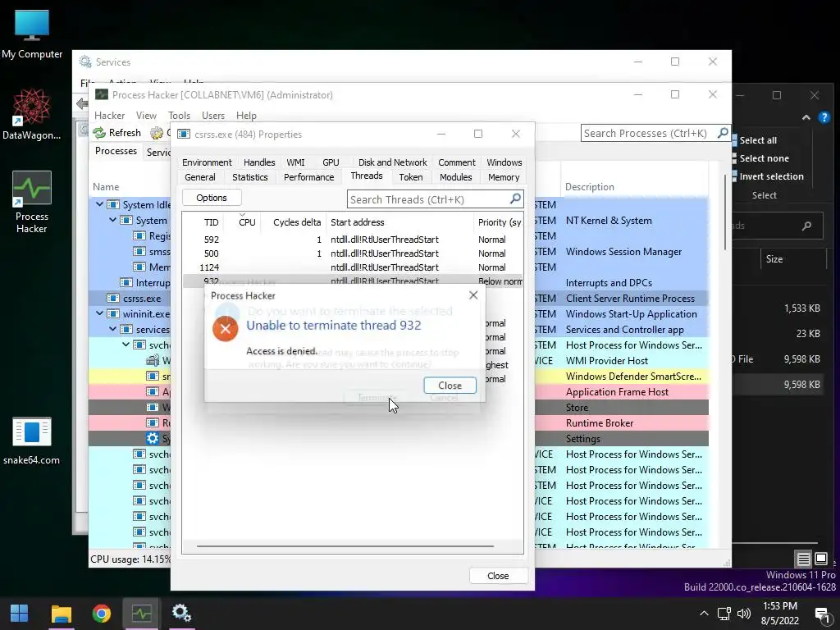The image size is (840, 630).
Task: Close the csrss.exe Properties window with Close button
Action: tap(498, 576)
